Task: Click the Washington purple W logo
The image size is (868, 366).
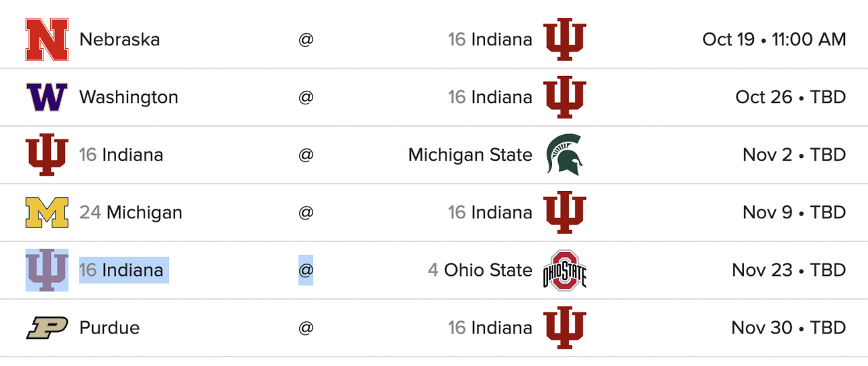Action: tap(47, 97)
